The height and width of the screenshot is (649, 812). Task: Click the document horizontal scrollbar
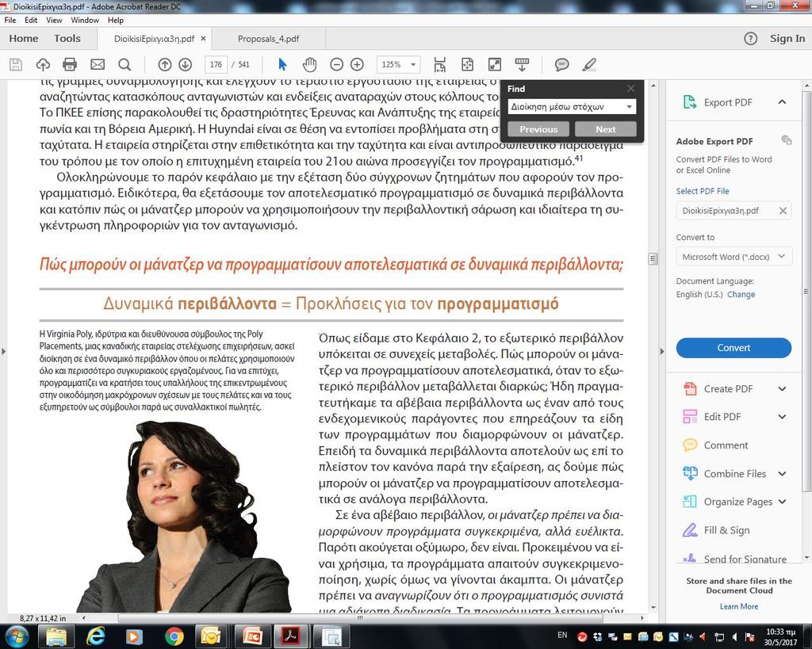tap(360, 618)
